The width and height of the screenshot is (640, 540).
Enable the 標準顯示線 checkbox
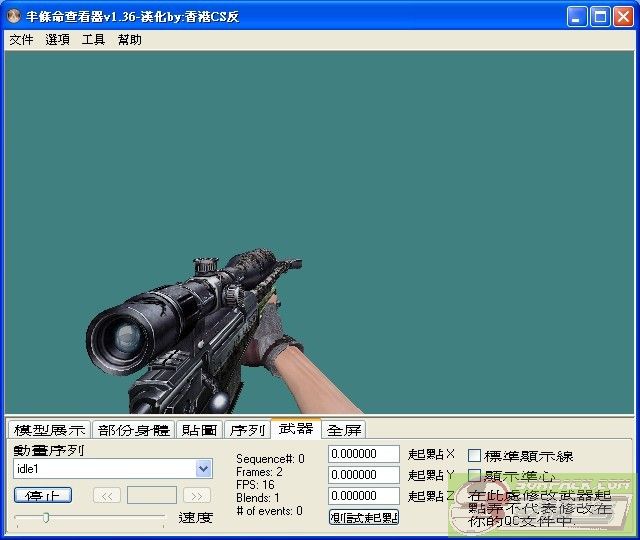point(475,456)
